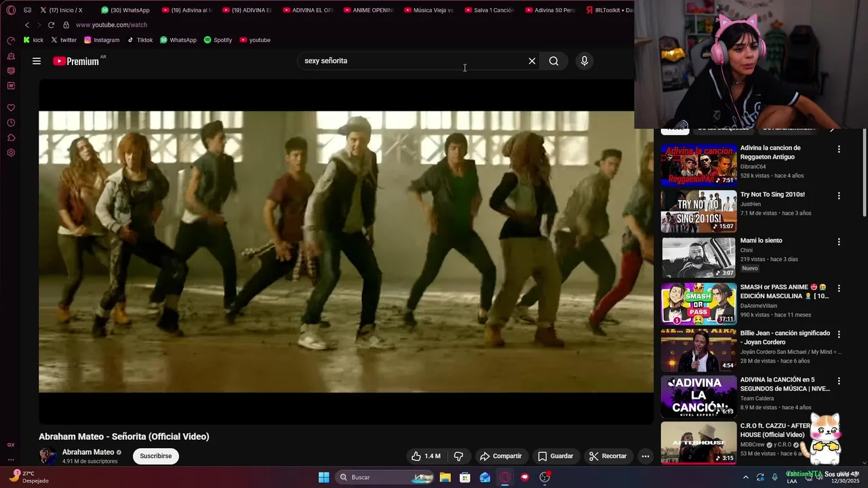The height and width of the screenshot is (488, 868).
Task: Open youtube bookmark
Action: [x=255, y=40]
